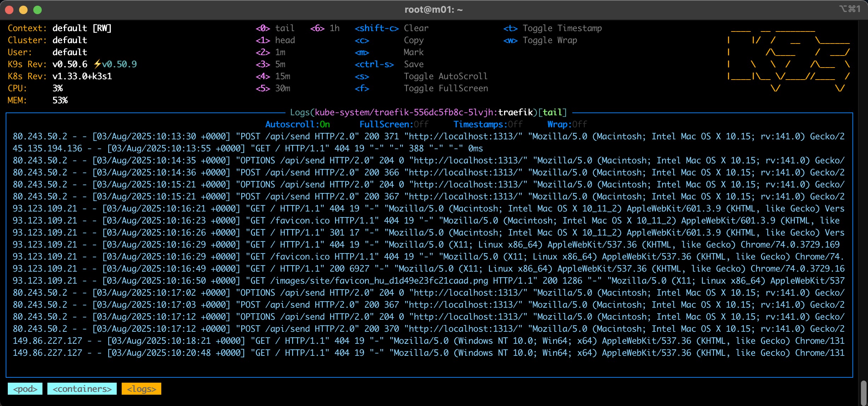Viewport: 868px width, 406px height.
Task: Select the <logs> breadcrumb
Action: click(x=141, y=389)
